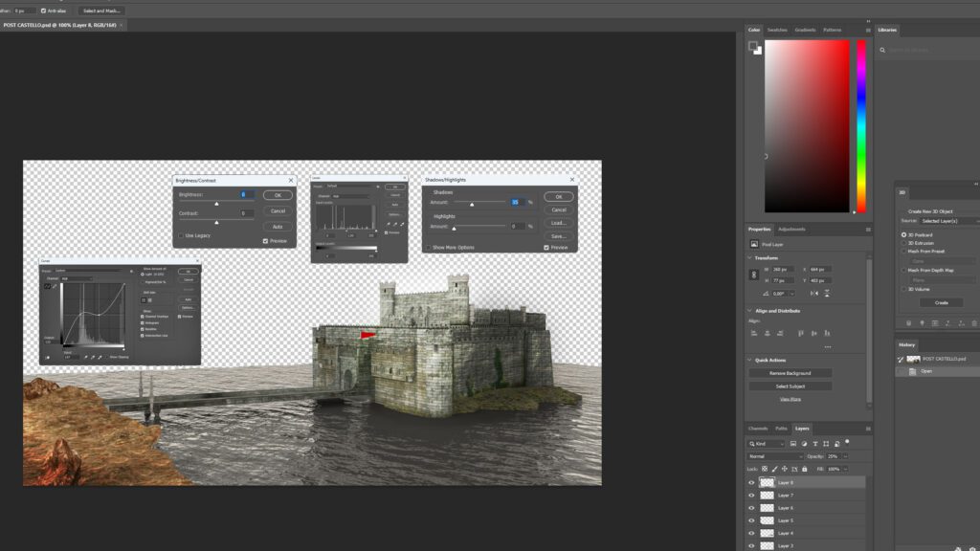This screenshot has width=980, height=551.
Task: Open more align options ellipsis
Action: click(x=828, y=346)
